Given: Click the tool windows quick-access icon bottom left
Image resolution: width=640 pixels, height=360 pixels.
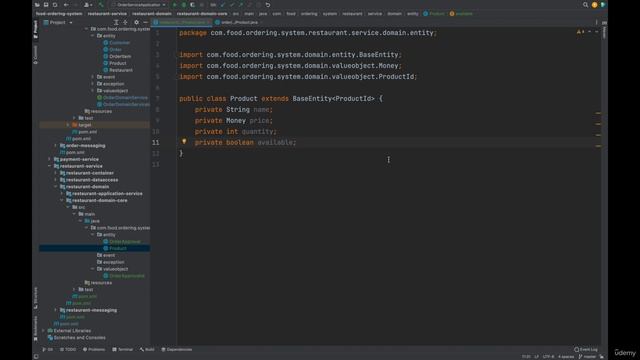Looking at the screenshot, I should click(36, 356).
